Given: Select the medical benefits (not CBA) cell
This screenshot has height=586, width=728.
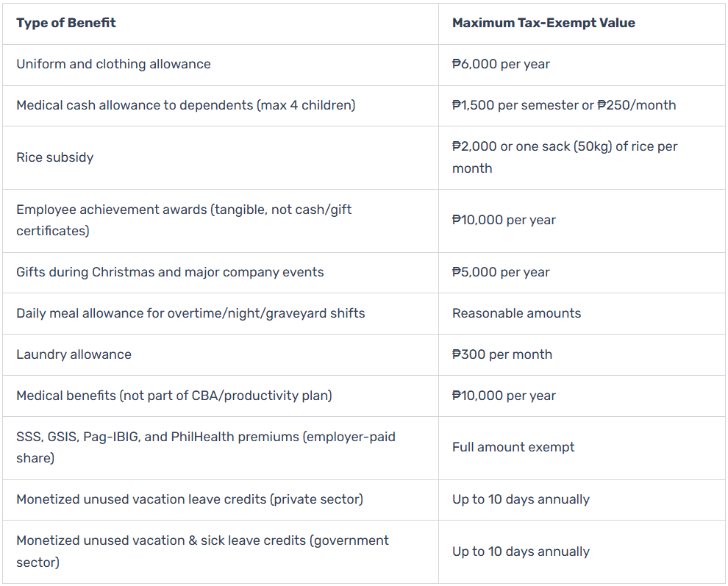Looking at the screenshot, I should click(x=174, y=396).
